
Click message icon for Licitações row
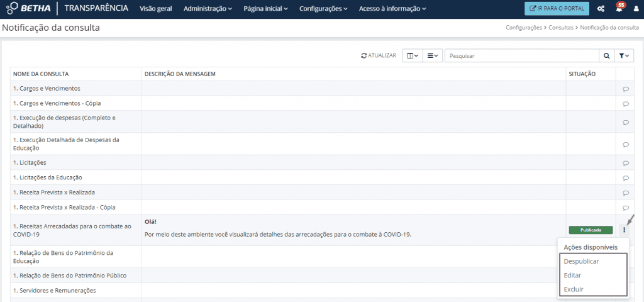626,163
